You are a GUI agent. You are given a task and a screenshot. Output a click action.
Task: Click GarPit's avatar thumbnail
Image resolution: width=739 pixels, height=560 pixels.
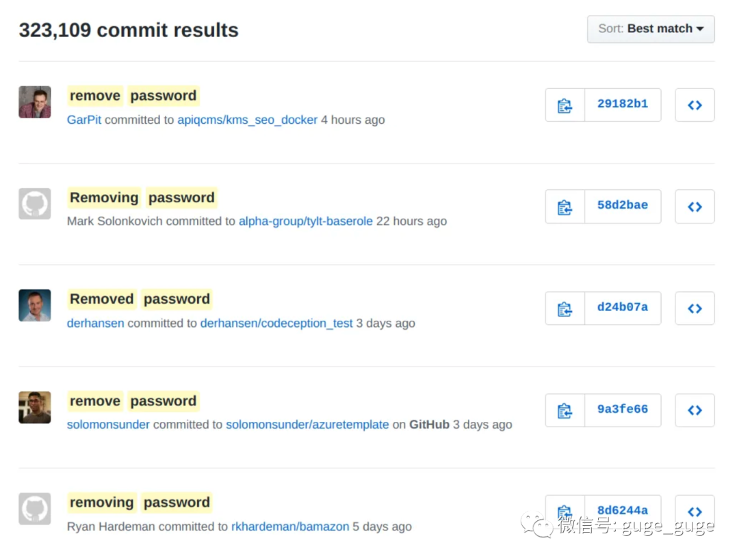coord(35,102)
